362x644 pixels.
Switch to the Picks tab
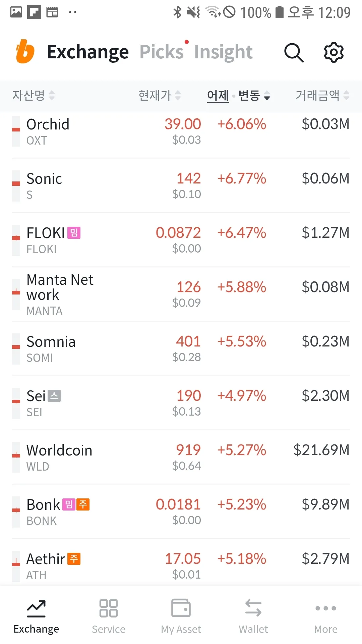click(x=162, y=52)
